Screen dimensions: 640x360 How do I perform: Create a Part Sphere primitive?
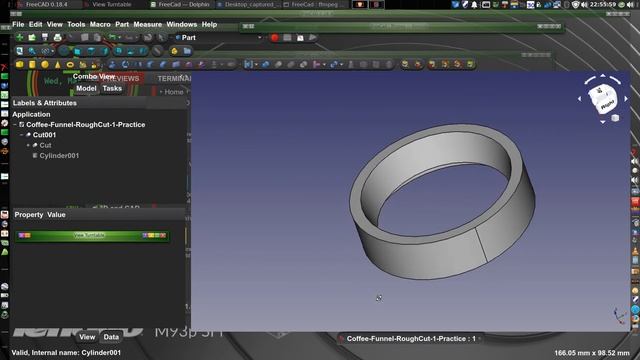click(x=45, y=64)
